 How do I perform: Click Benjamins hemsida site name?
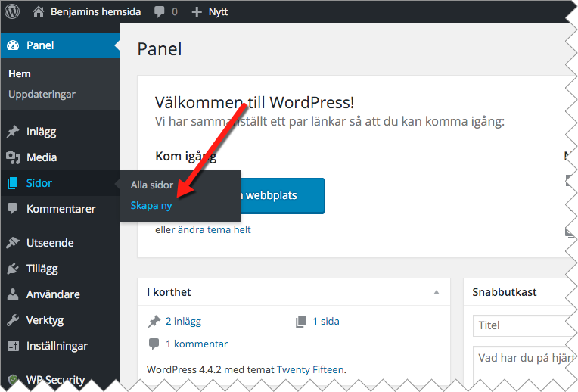96,12
